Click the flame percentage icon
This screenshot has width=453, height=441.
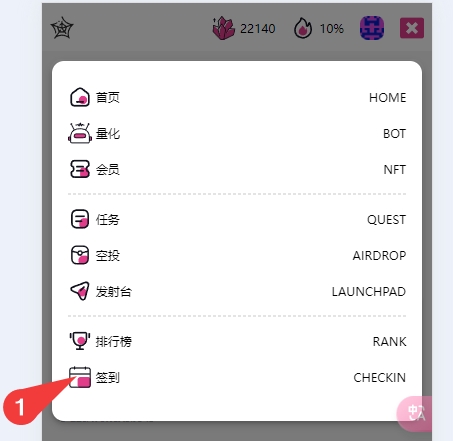303,28
